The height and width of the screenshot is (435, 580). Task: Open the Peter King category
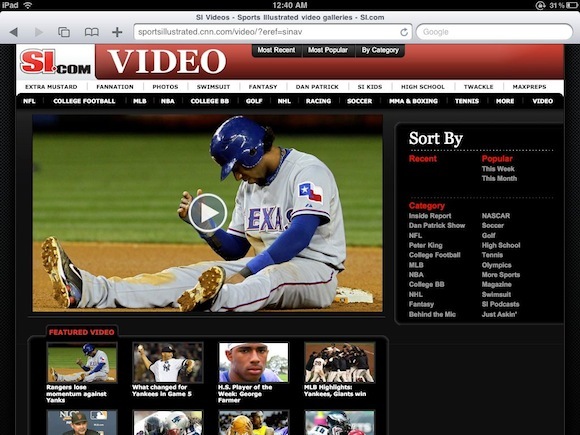coord(425,245)
